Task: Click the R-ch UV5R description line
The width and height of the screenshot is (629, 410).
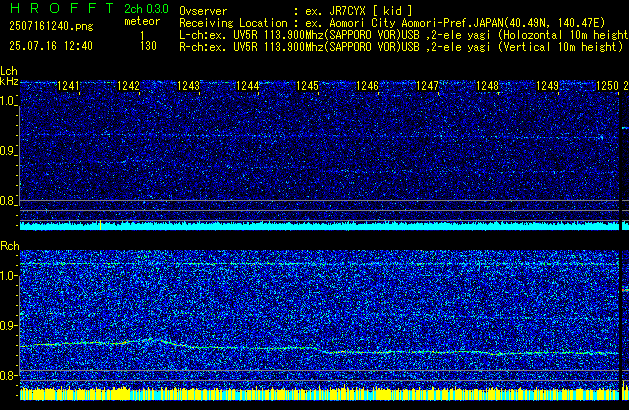Action: 401,47
